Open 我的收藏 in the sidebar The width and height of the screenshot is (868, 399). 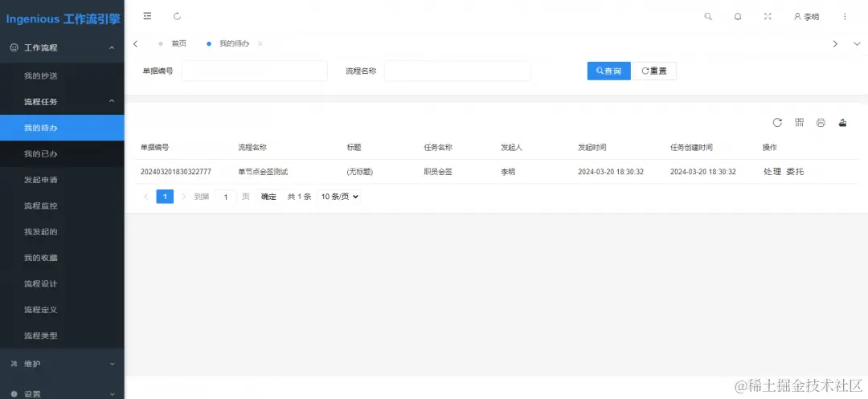click(62, 258)
